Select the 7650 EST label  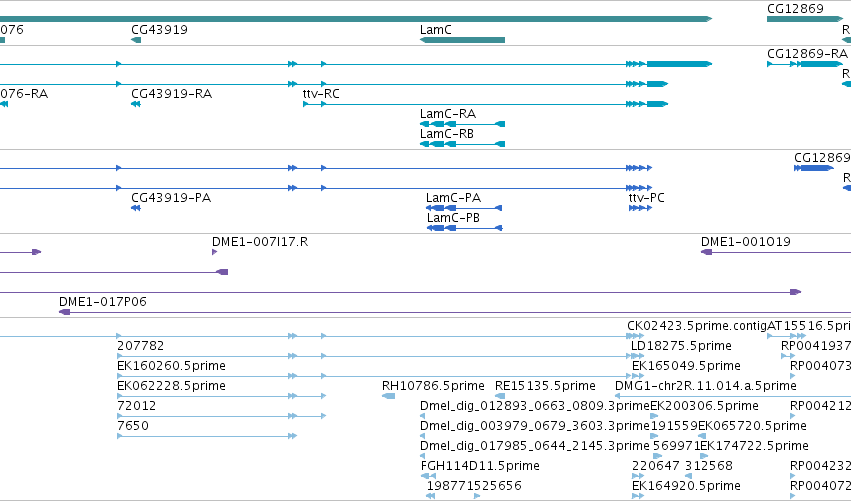point(133,426)
